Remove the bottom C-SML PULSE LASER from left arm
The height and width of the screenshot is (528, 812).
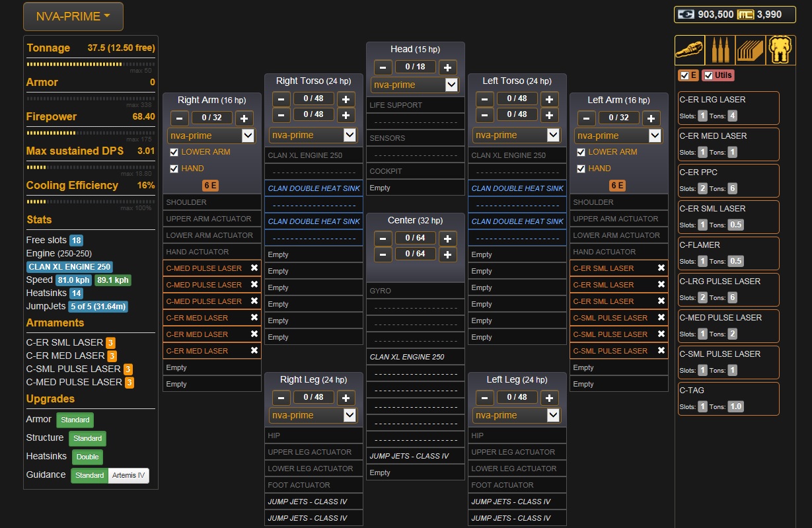click(661, 350)
